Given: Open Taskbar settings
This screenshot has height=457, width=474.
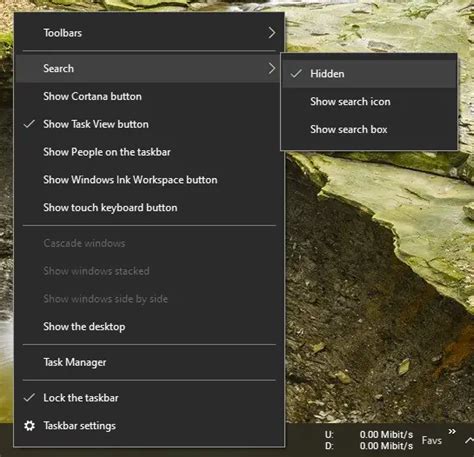Looking at the screenshot, I should [x=149, y=426].
